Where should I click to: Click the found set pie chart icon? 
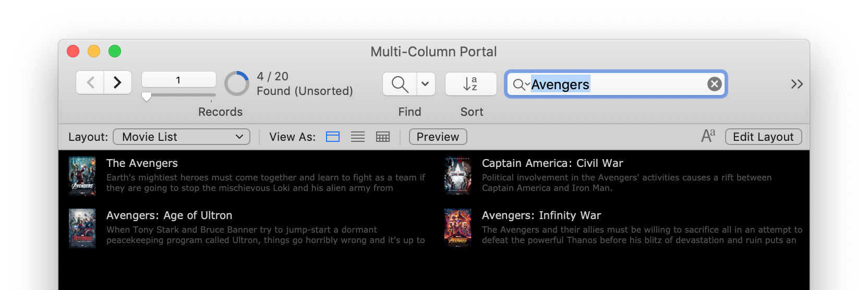(237, 83)
